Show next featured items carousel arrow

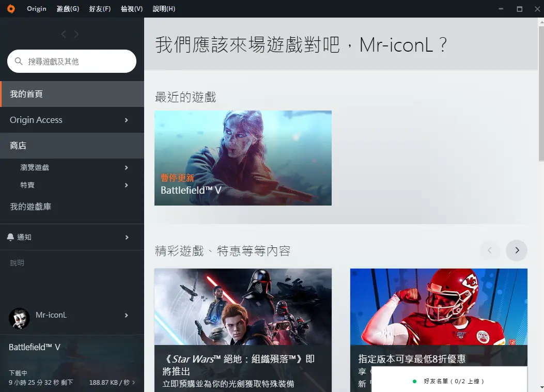(517, 250)
